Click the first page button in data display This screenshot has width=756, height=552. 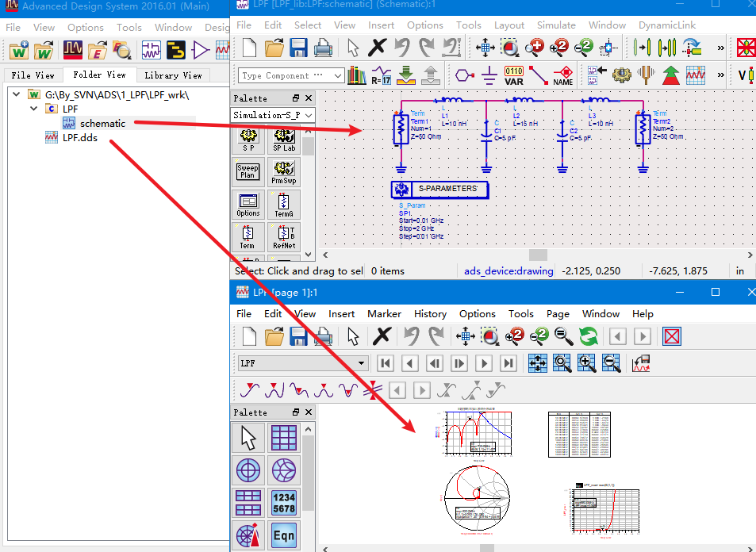pos(386,363)
